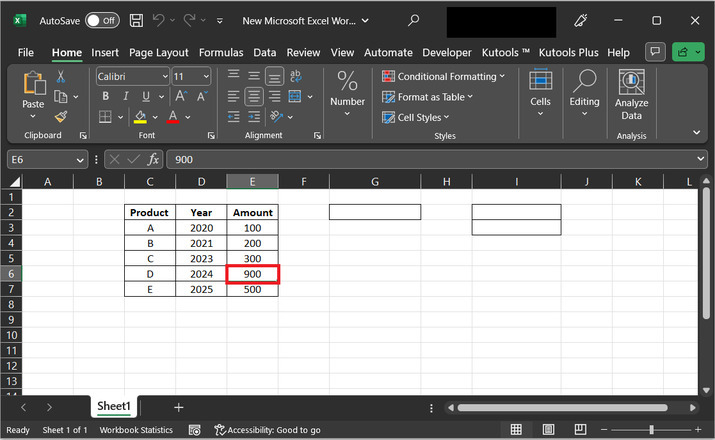
Task: Click Workbook Statistics in status bar
Action: tap(135, 430)
